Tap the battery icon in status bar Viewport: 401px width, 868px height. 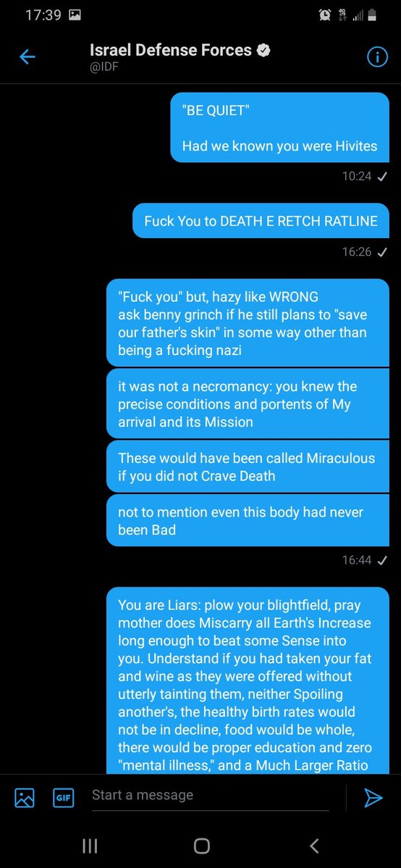tap(371, 14)
